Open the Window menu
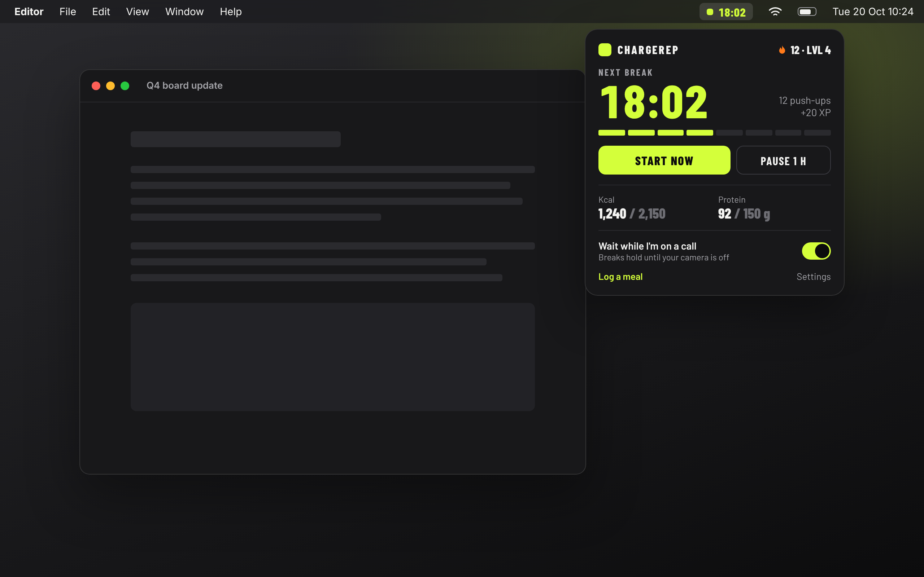 (x=184, y=12)
